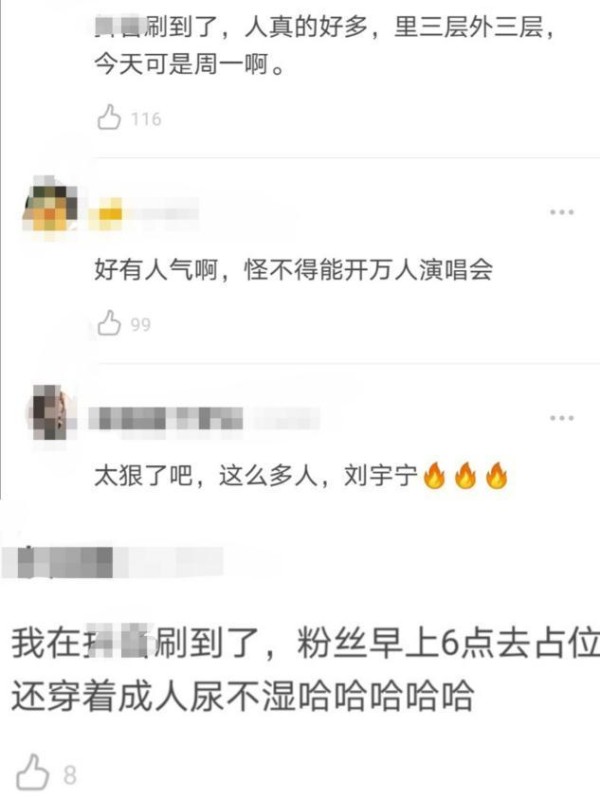The height and width of the screenshot is (799, 600).
Task: Click the last fire emoji after 刘宇宁
Action: (497, 475)
